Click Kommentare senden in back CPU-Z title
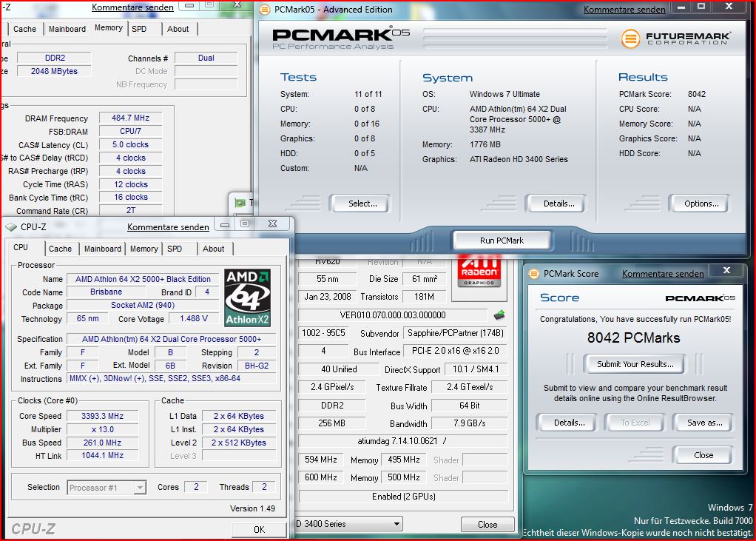The width and height of the screenshot is (756, 541). point(132,7)
